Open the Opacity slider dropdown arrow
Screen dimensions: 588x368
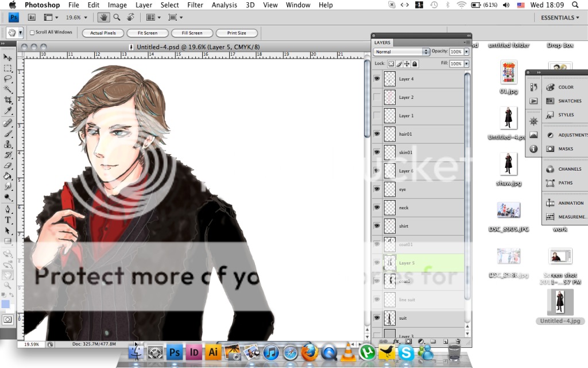coord(466,52)
